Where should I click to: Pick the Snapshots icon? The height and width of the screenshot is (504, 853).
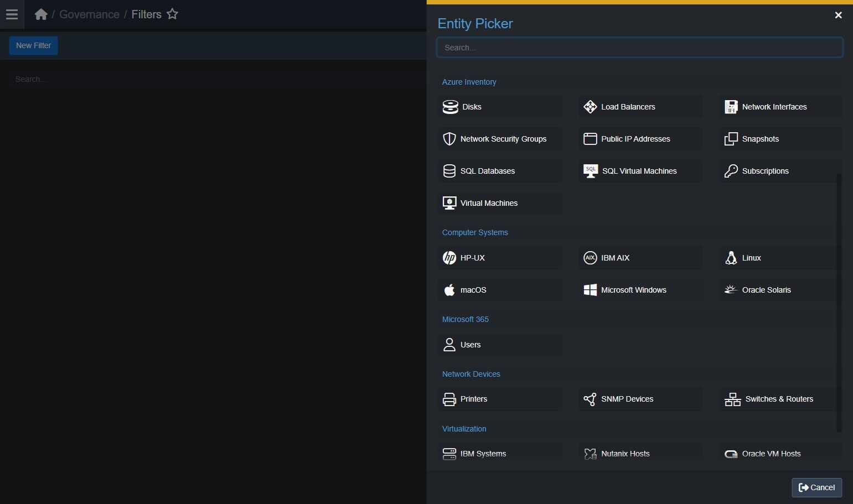731,139
